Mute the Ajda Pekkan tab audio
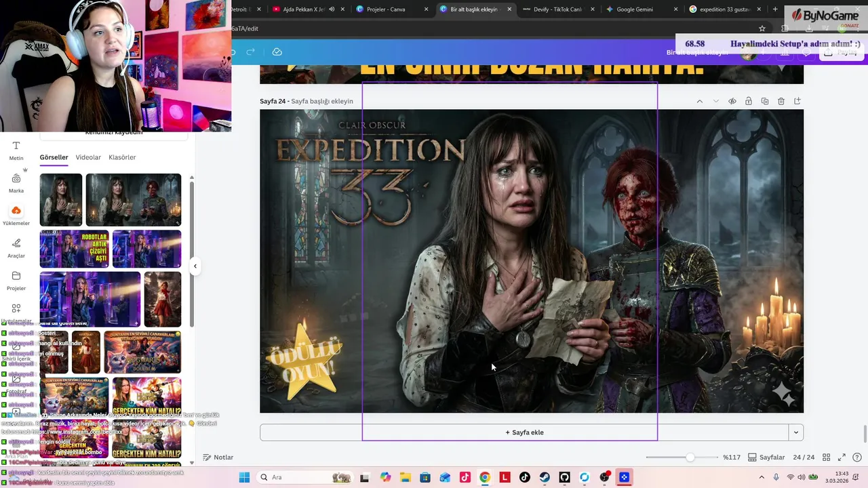868x488 pixels. pyautogui.click(x=332, y=9)
